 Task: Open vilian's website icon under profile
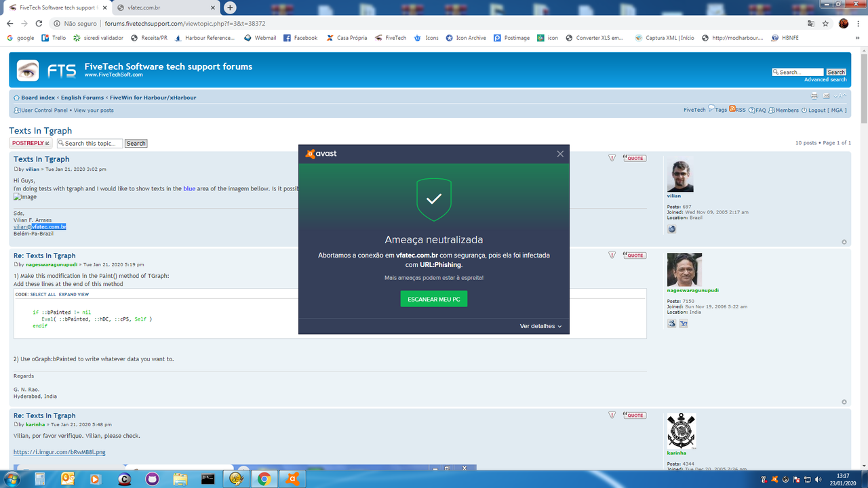(672, 229)
